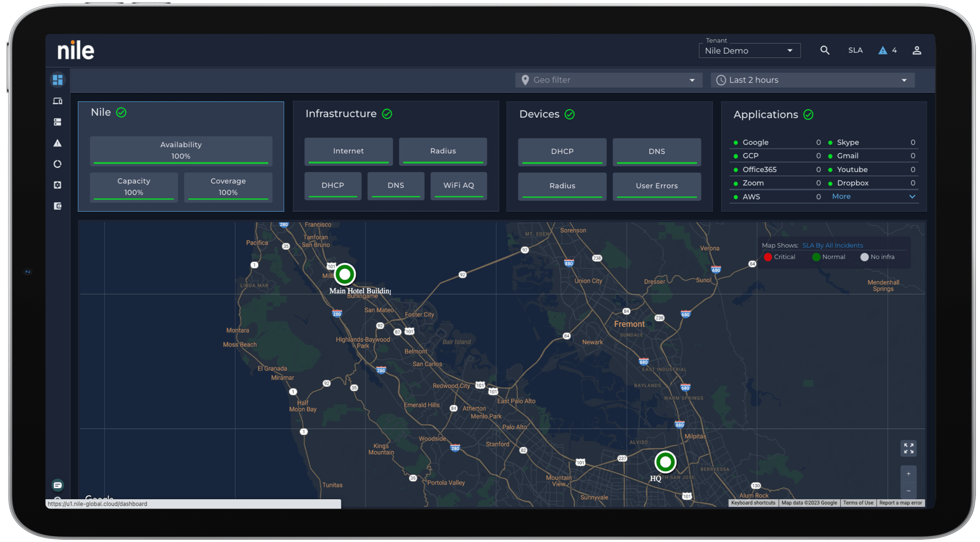The height and width of the screenshot is (542, 980).
Task: Open the search magnifier in top bar
Action: click(x=825, y=50)
